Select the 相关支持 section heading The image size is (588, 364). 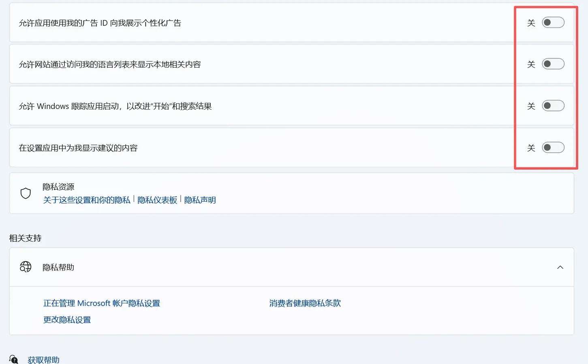click(x=26, y=238)
